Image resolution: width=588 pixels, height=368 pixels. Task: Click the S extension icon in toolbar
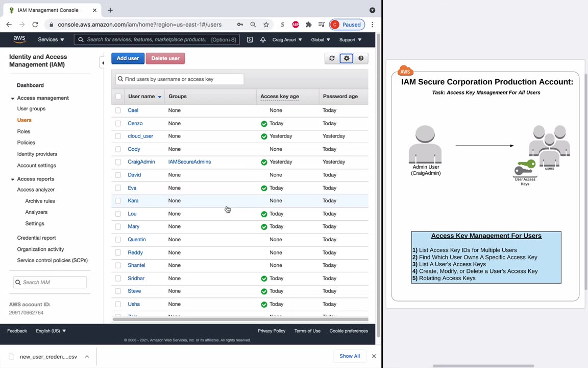point(282,25)
